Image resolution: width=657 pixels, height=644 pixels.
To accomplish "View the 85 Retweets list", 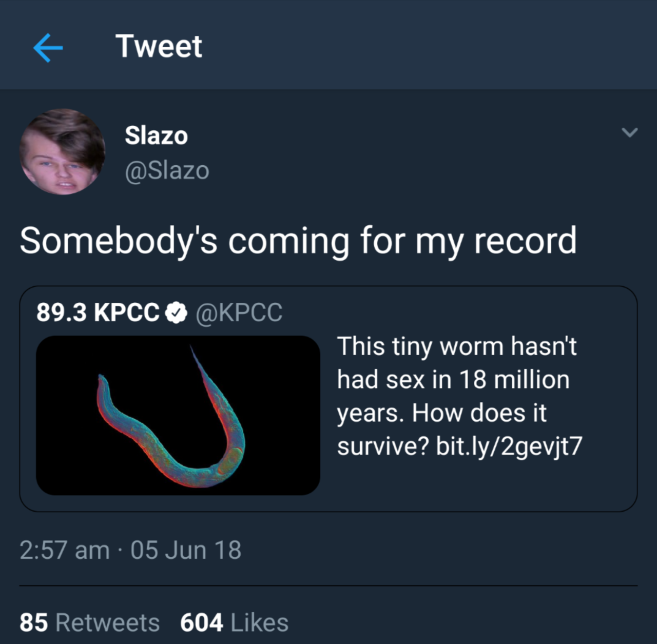I will click(90, 622).
